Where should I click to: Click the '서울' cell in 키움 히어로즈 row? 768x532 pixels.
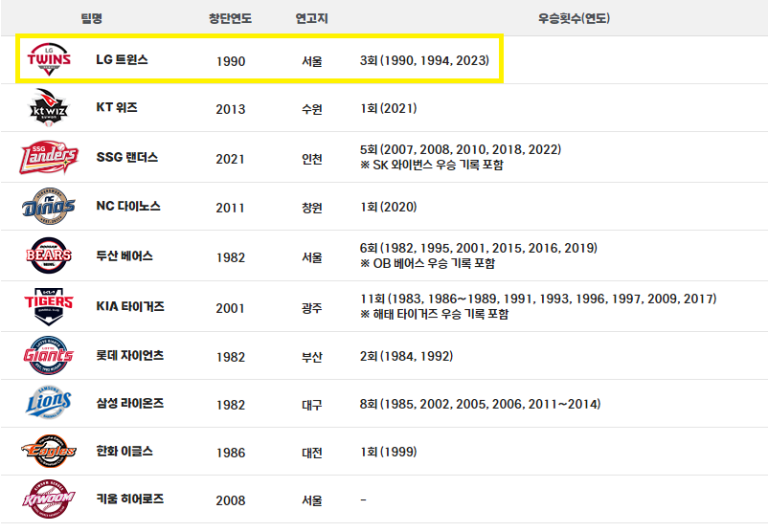point(311,500)
